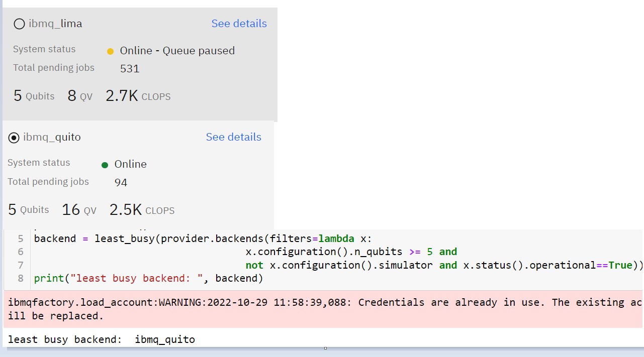Viewport: 644px width, 357px height.
Task: Click the print statement on line 8
Action: point(148,278)
